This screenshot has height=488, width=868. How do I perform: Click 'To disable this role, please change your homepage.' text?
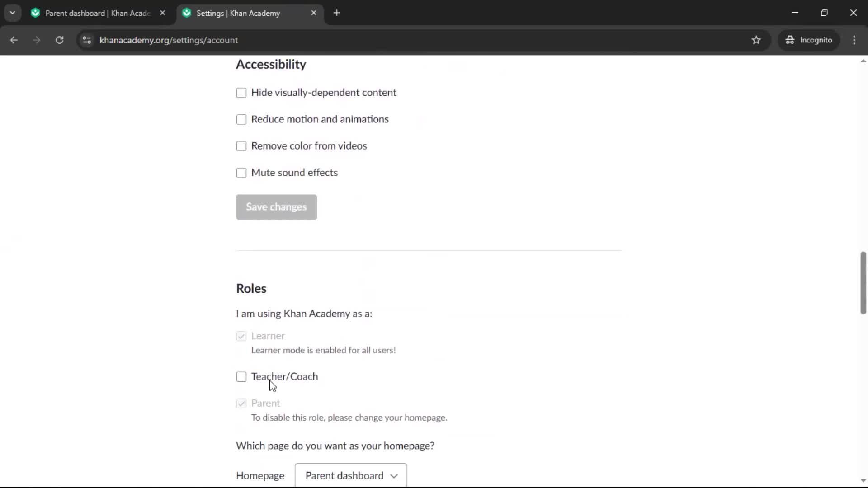349,418
